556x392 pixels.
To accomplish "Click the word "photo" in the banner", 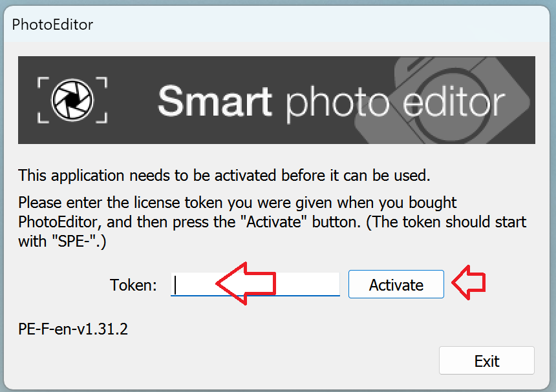I will tap(337, 103).
